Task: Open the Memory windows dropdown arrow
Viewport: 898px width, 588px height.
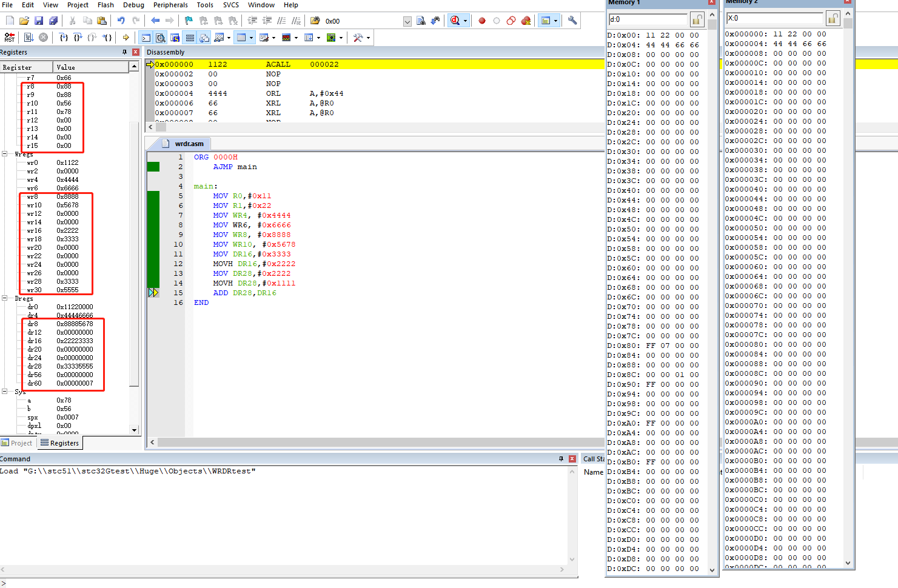Action: [251, 38]
